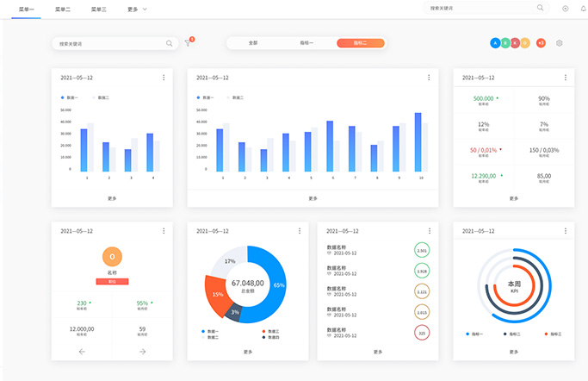Click magnifier icon in top search bar
The image size is (588, 381).
tap(540, 8)
